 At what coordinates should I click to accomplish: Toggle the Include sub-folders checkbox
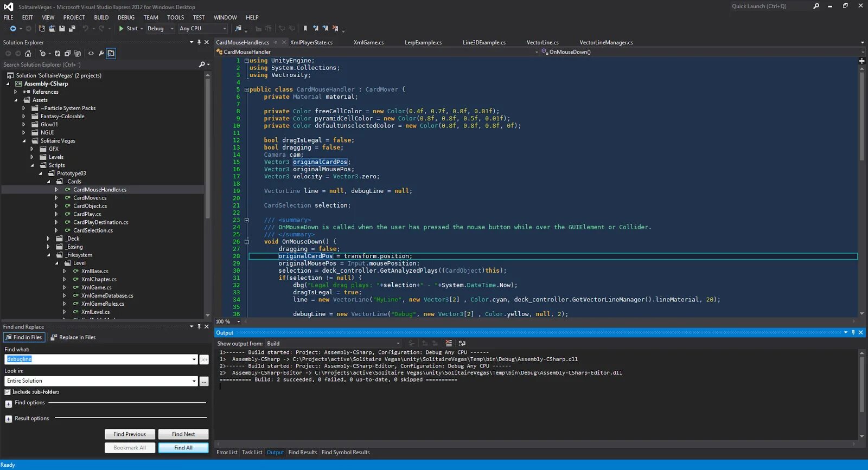(8, 392)
